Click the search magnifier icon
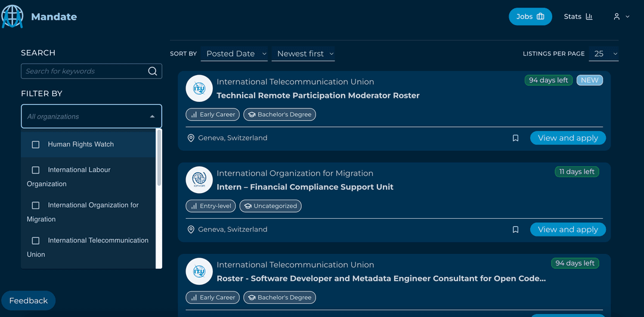The height and width of the screenshot is (317, 644). pos(153,71)
